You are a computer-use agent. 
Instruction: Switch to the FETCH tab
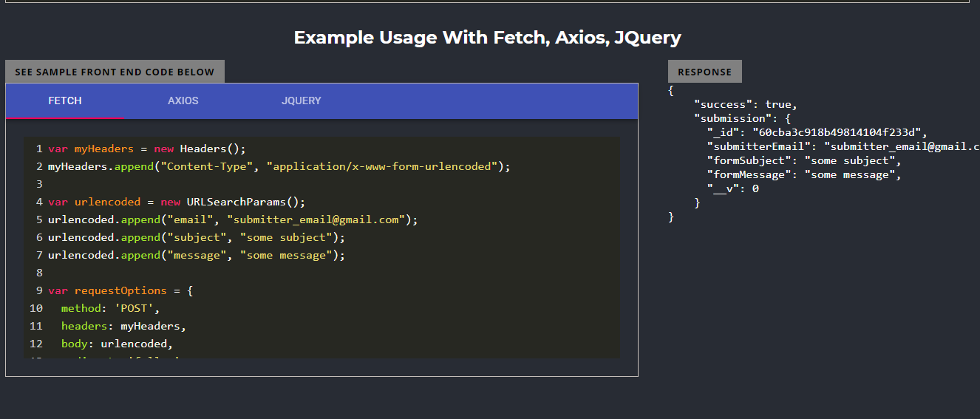[65, 101]
